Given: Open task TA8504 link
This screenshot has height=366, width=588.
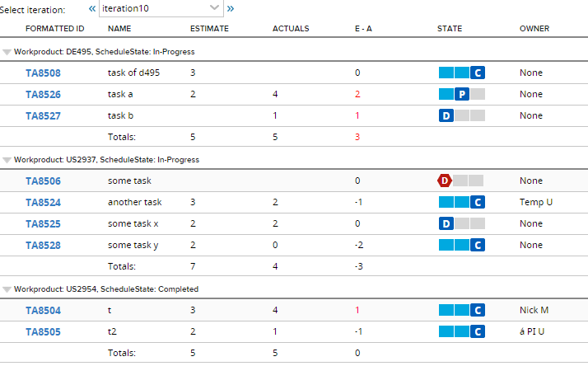Looking at the screenshot, I should [43, 311].
